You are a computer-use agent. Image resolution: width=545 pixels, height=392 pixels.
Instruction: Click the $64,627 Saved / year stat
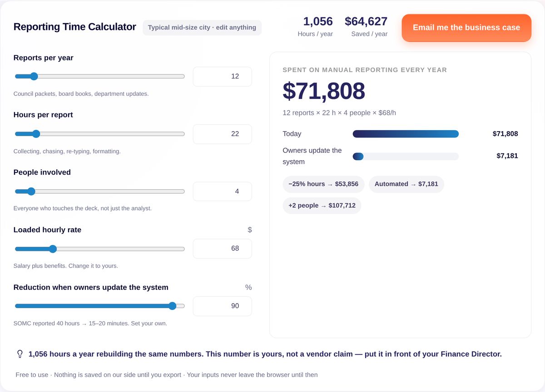point(366,27)
